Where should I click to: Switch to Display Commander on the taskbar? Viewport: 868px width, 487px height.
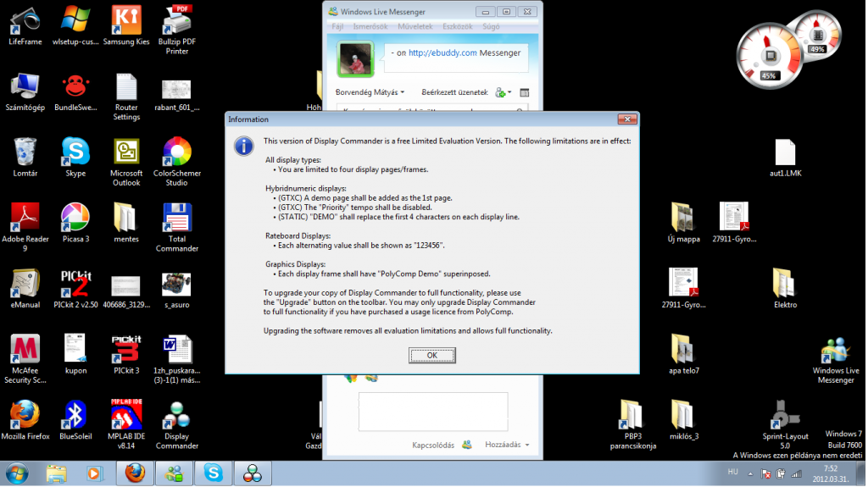coord(253,473)
